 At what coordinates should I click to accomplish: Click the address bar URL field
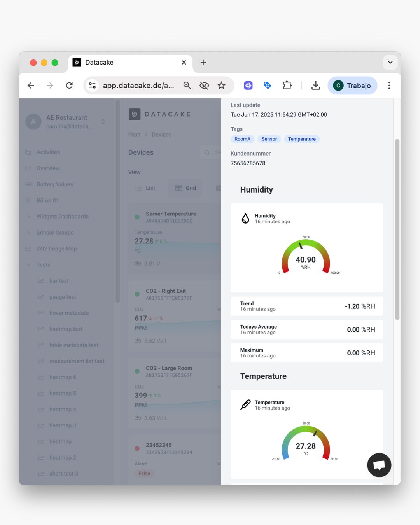pyautogui.click(x=138, y=86)
